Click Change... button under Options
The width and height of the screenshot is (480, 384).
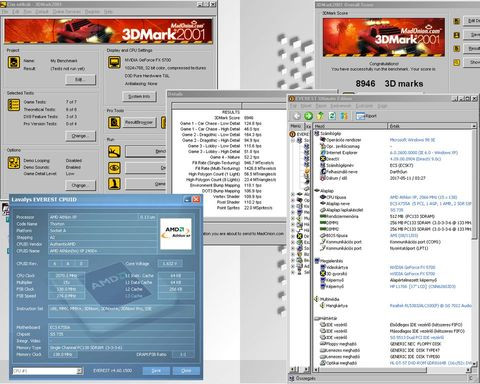coord(81,185)
